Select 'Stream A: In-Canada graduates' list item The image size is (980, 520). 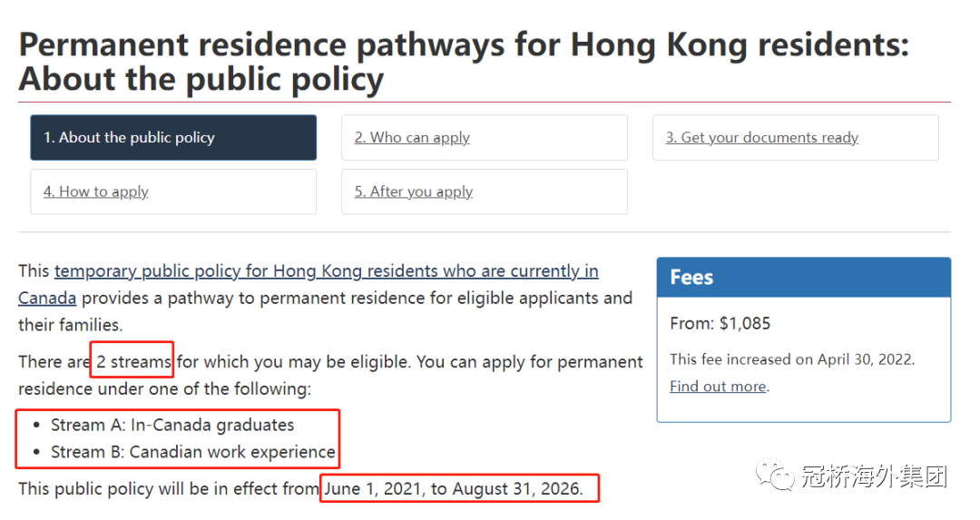172,425
